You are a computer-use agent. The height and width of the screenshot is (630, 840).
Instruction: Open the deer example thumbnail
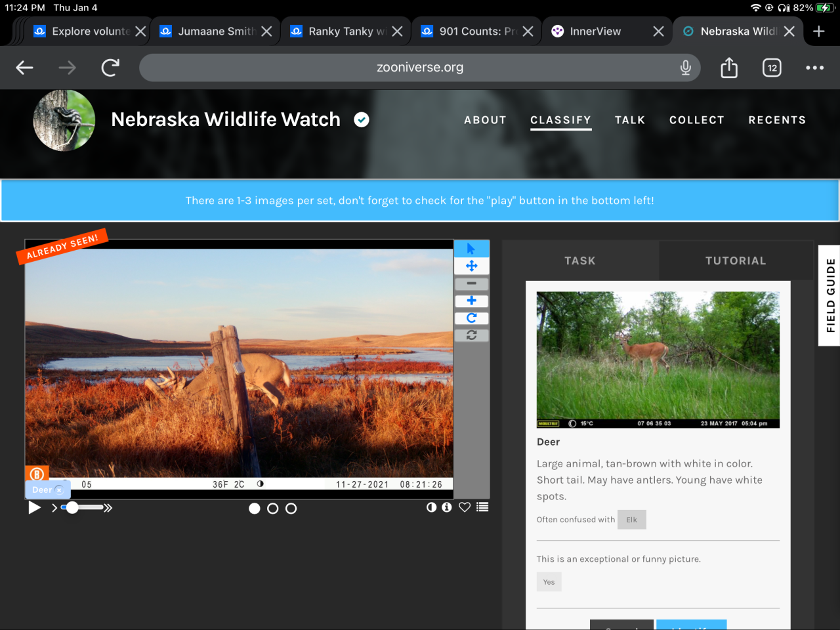pos(658,360)
